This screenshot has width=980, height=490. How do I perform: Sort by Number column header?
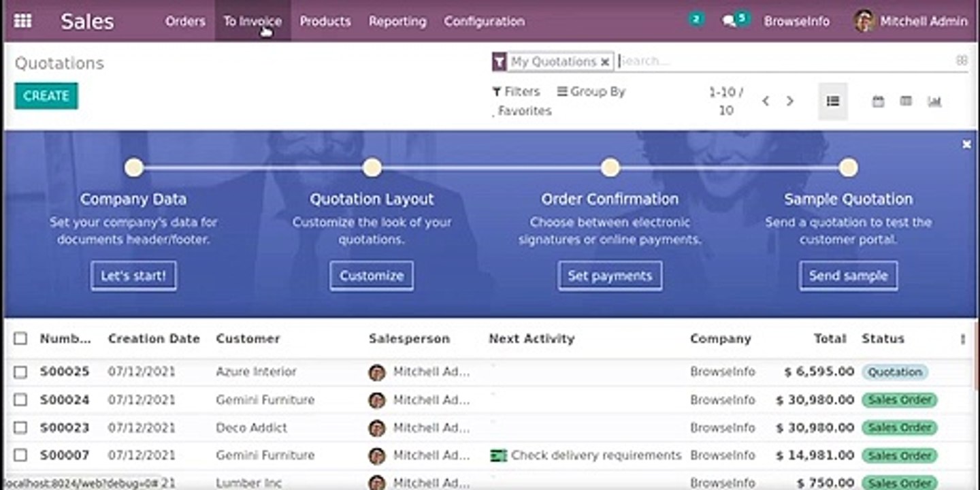[65, 338]
